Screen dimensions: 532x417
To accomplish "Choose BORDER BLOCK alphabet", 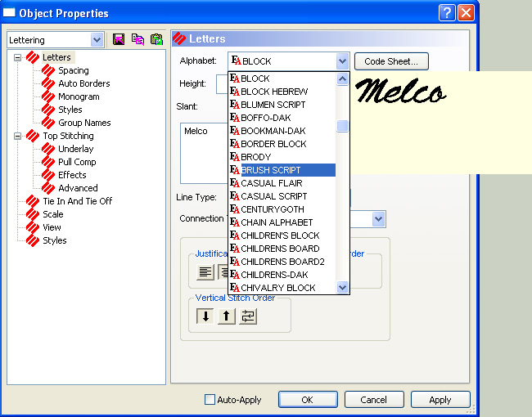I will 282,144.
